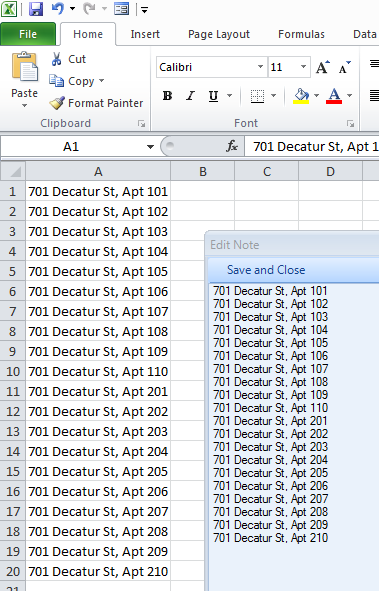This screenshot has width=379, height=591.
Task: Click the form icon in Quick Access Toolbar
Action: pyautogui.click(x=122, y=9)
